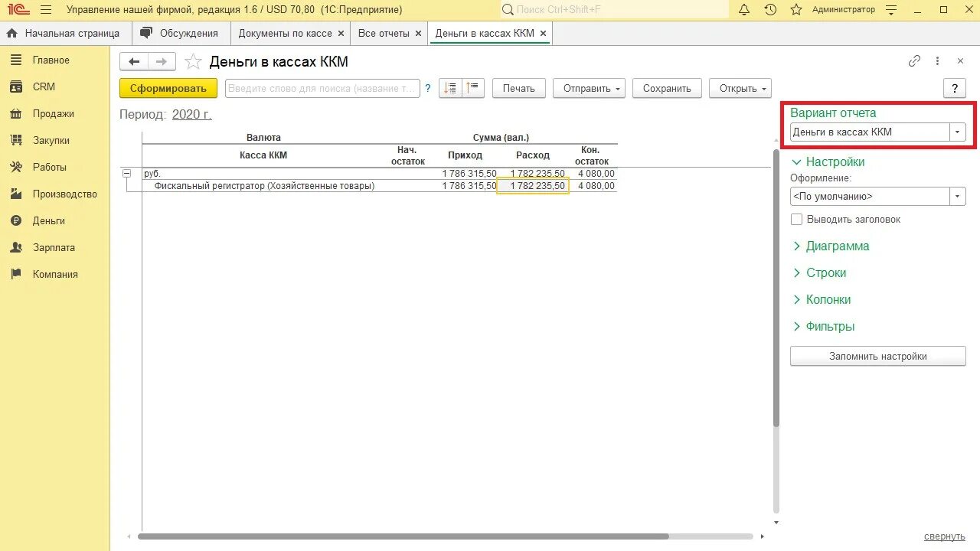The image size is (980, 551).
Task: Expand the Фильтры section
Action: point(823,327)
